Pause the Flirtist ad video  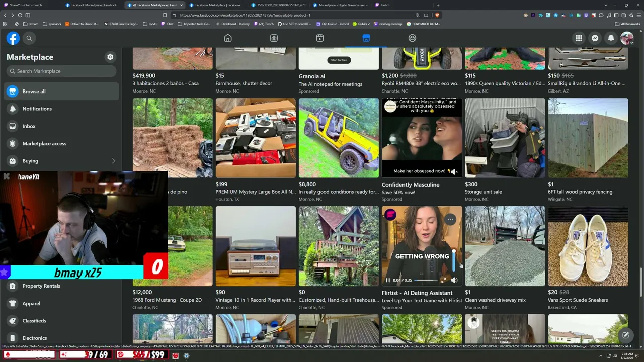pos(388,280)
